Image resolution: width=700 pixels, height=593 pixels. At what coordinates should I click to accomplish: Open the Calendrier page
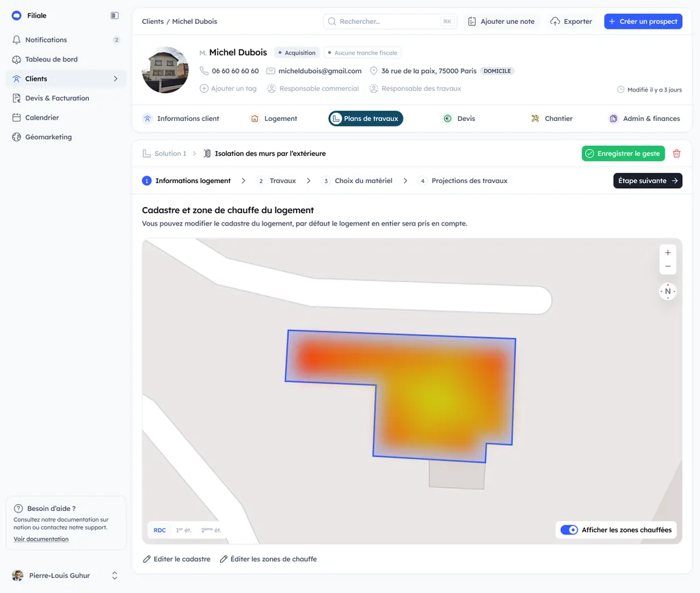pyautogui.click(x=66, y=118)
